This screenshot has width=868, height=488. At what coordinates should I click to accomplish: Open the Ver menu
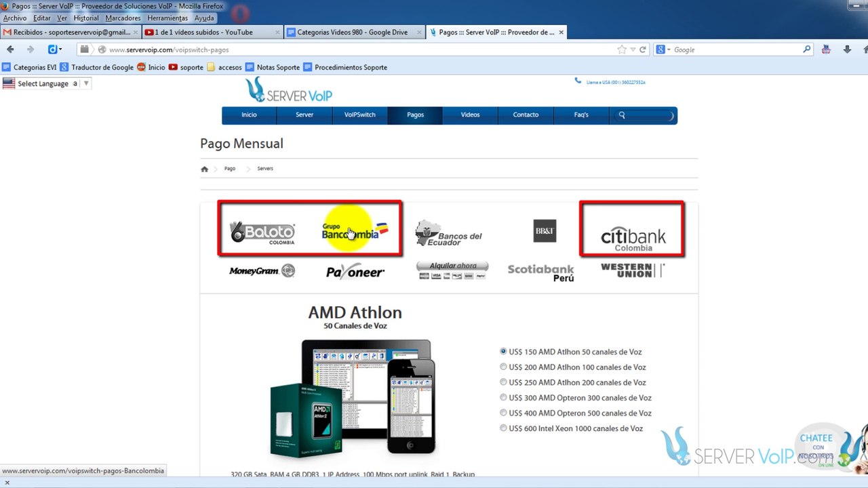point(62,18)
